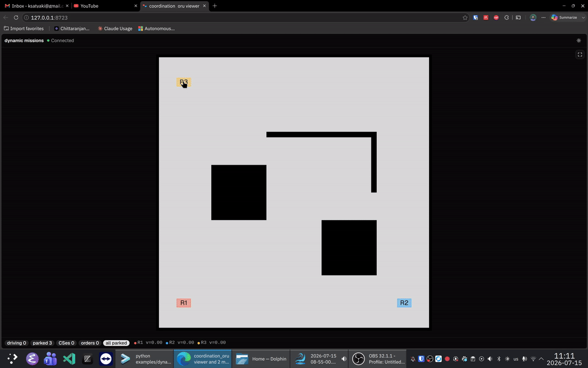Click the fullscreen expand icon in viewer
This screenshot has height=368, width=588.
(580, 55)
